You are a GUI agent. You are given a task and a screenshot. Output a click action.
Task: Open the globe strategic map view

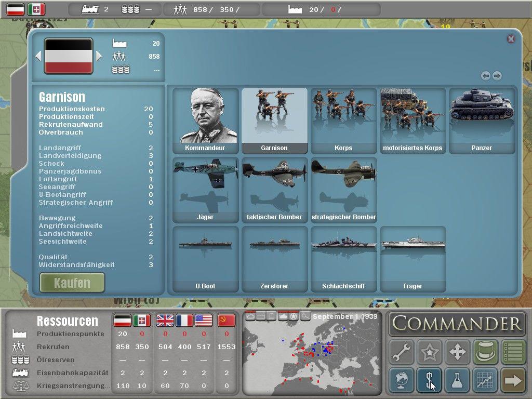coord(402,380)
